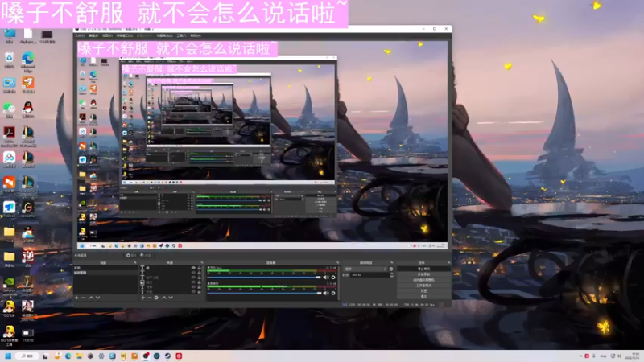This screenshot has width=644, height=362.
Task: Move selected scene up with arrow
Action: pos(91,298)
